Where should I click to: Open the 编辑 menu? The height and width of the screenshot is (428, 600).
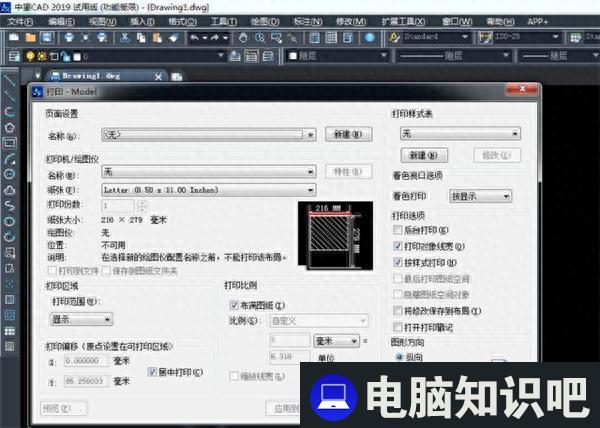pyautogui.click(x=62, y=22)
